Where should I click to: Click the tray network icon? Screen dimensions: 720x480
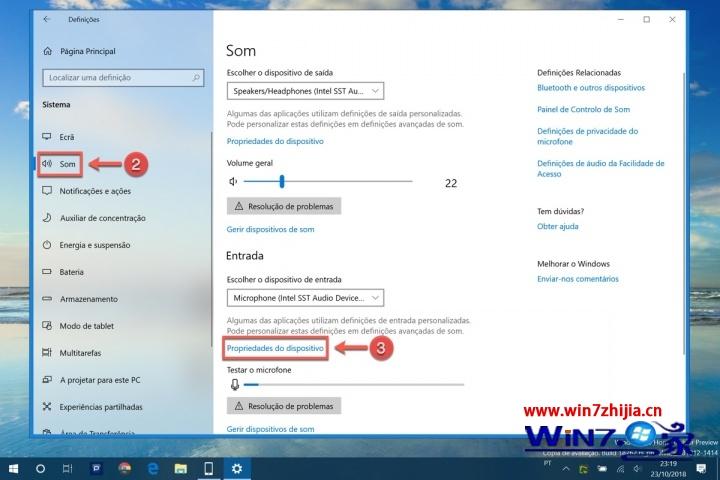[x=620, y=469]
